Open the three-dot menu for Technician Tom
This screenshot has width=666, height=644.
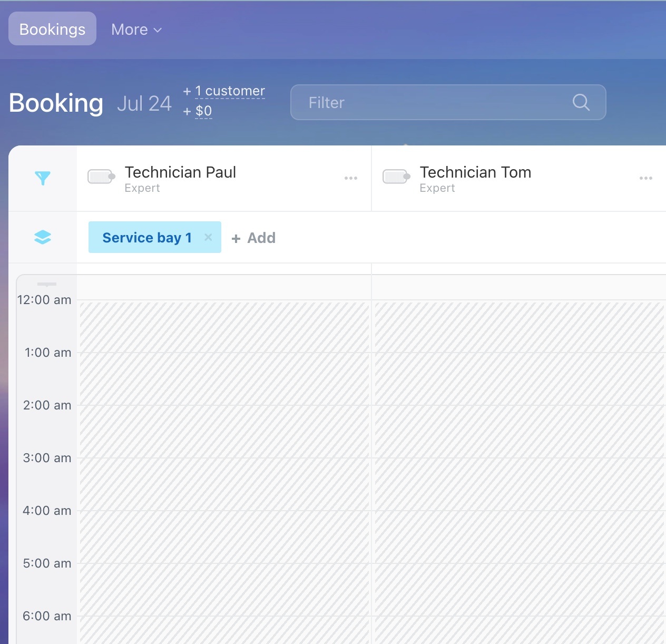[645, 178]
